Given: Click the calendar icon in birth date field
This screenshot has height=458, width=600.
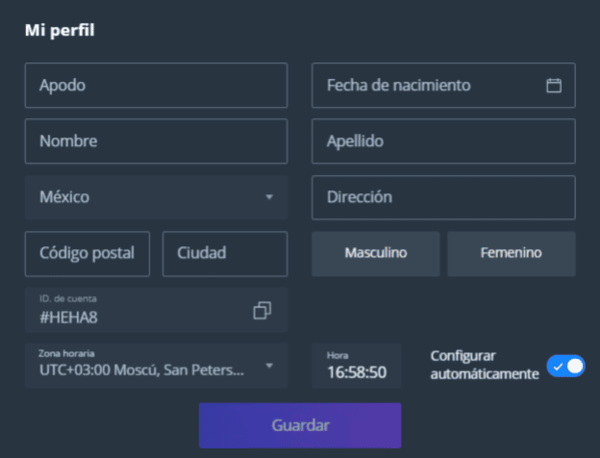Looking at the screenshot, I should pyautogui.click(x=554, y=85).
